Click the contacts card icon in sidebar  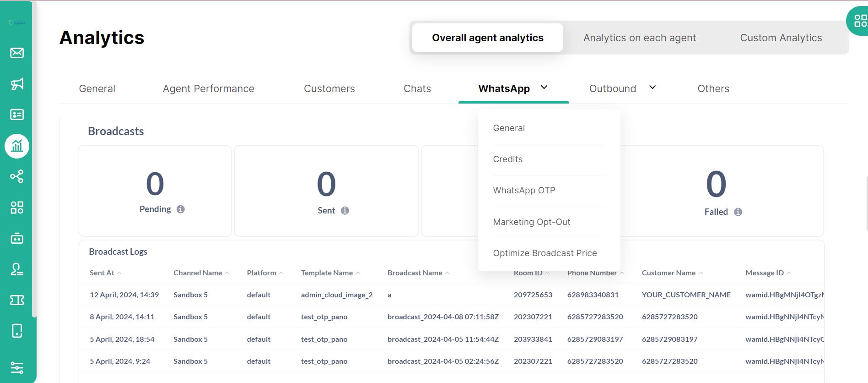coord(17,115)
